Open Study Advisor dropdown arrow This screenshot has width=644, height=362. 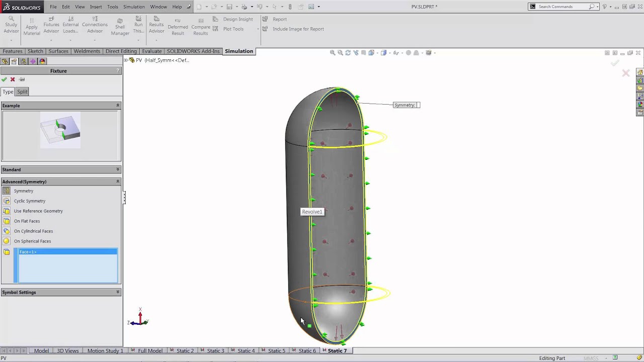[x=11, y=40]
